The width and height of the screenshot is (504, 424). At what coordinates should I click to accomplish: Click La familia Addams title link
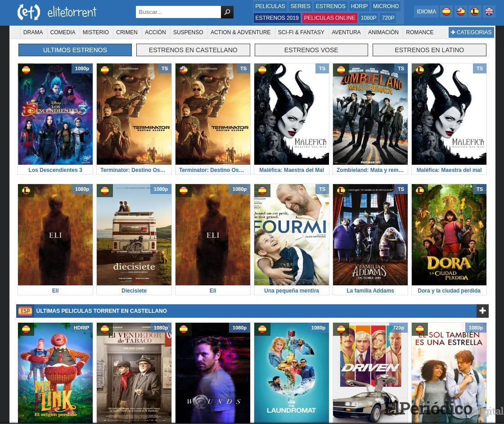[370, 291]
